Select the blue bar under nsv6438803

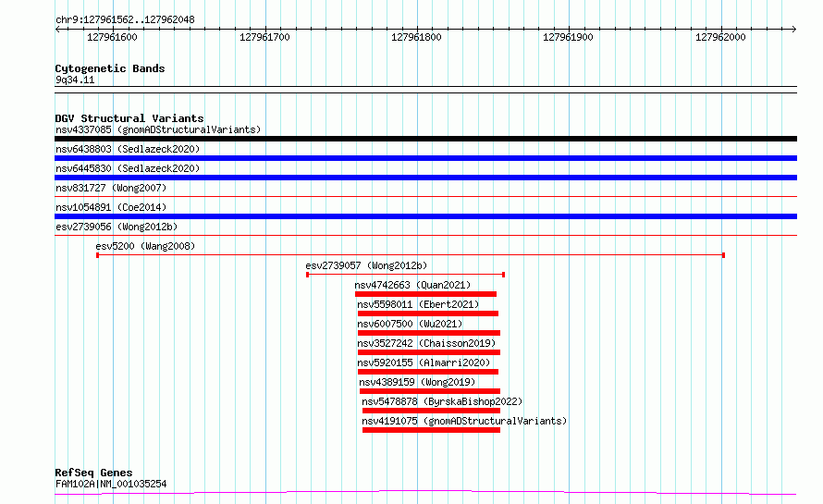point(425,158)
